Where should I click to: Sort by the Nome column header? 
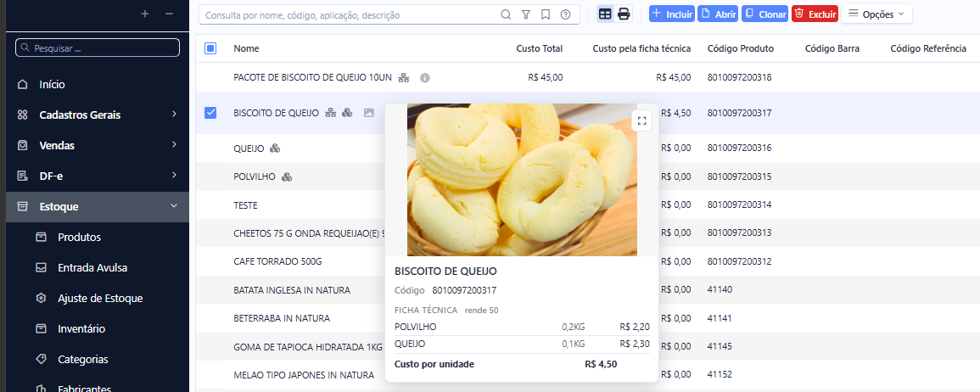click(246, 48)
